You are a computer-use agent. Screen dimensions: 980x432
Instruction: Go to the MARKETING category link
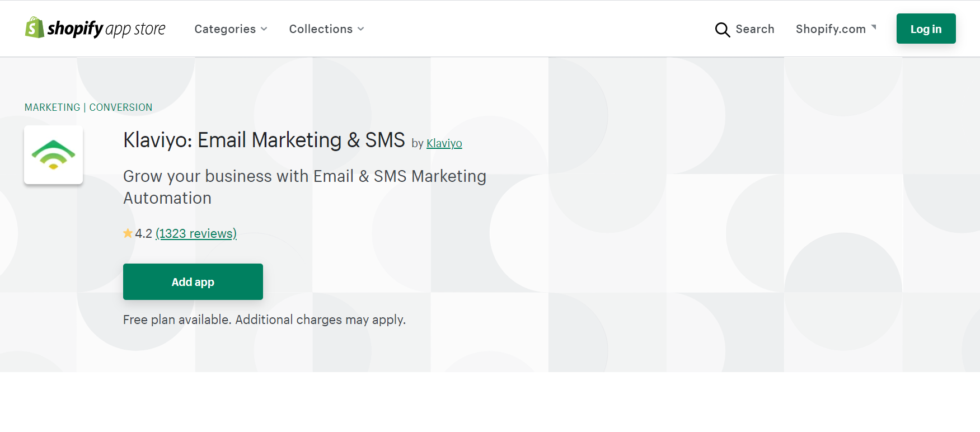click(x=53, y=107)
